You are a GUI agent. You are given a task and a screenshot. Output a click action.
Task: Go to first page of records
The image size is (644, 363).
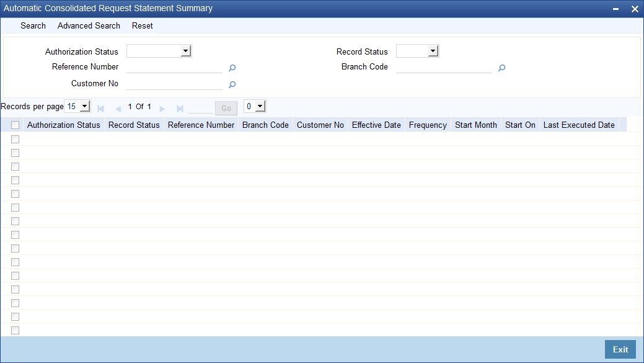100,109
